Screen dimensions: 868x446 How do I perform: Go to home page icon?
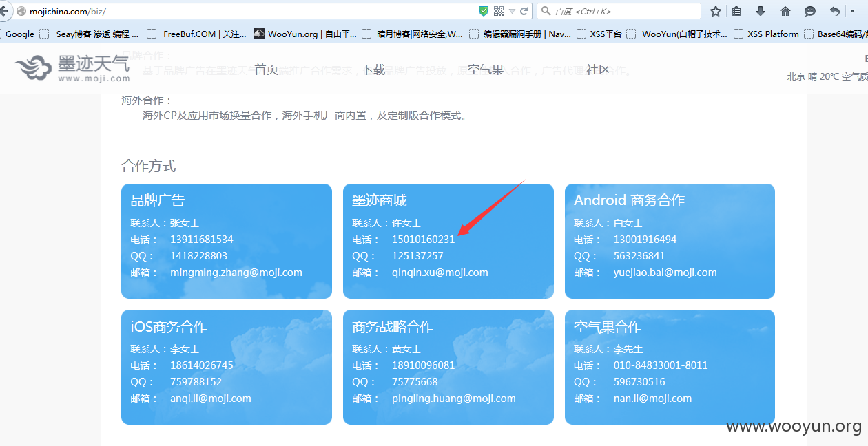(785, 11)
